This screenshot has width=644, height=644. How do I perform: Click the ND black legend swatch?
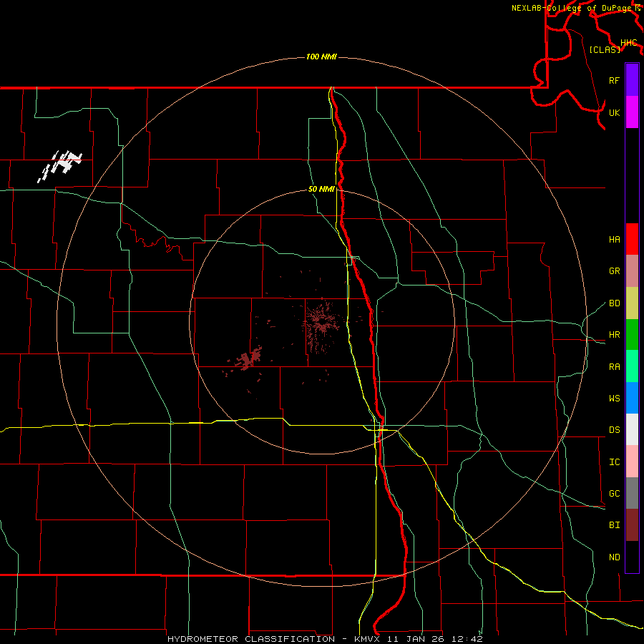coord(632,557)
